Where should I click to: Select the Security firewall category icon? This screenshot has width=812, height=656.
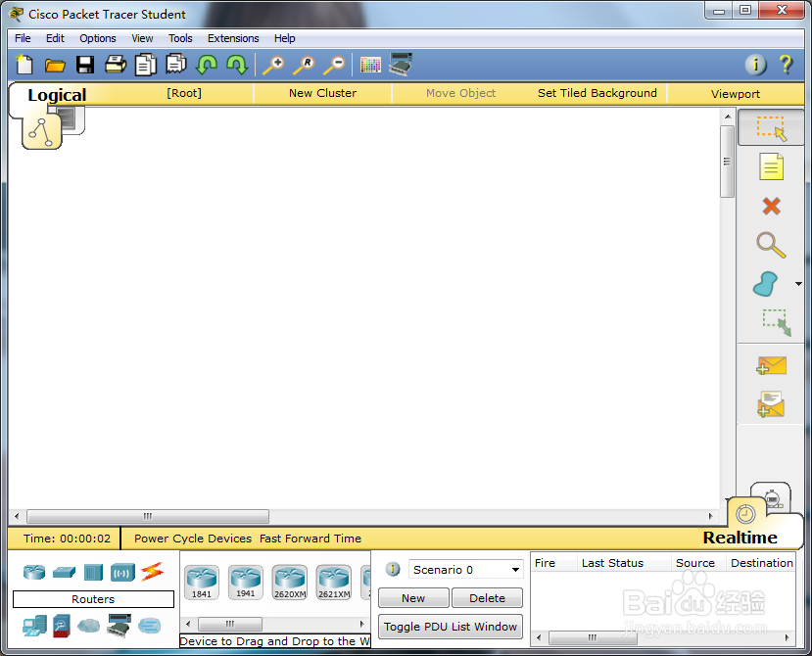click(x=62, y=626)
